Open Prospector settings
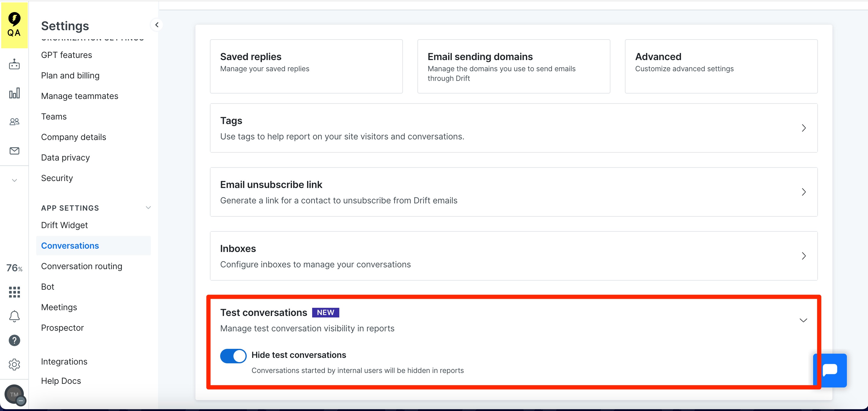The width and height of the screenshot is (868, 411). (62, 328)
